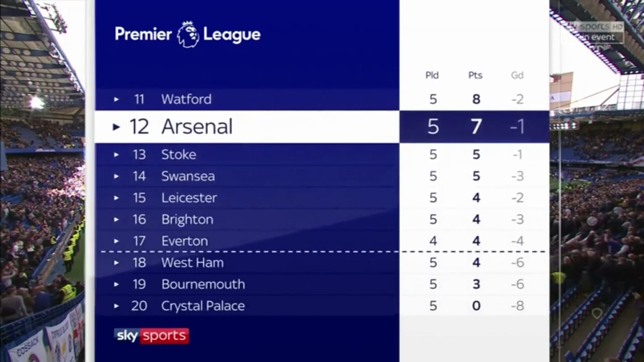This screenshot has height=362, width=644.
Task: Click the Sky Sports HD channel watermark
Action: pyautogui.click(x=596, y=32)
